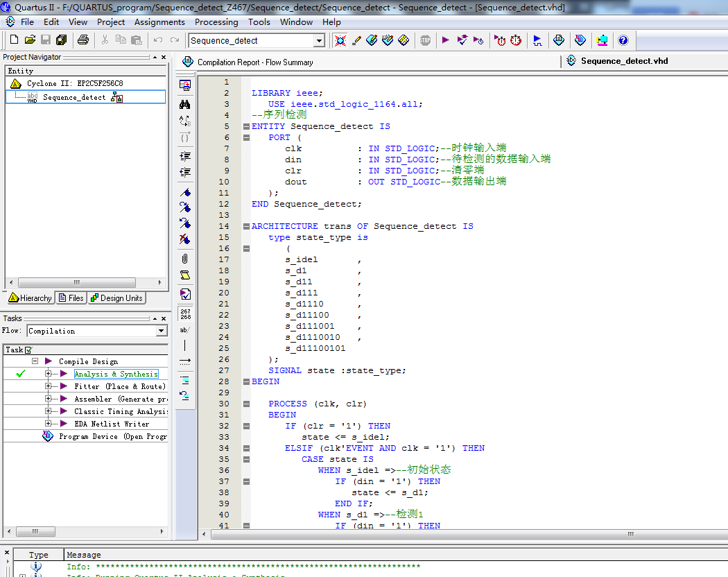This screenshot has height=577, width=728.
Task: Toggle line numbers display icon
Action: point(184,313)
